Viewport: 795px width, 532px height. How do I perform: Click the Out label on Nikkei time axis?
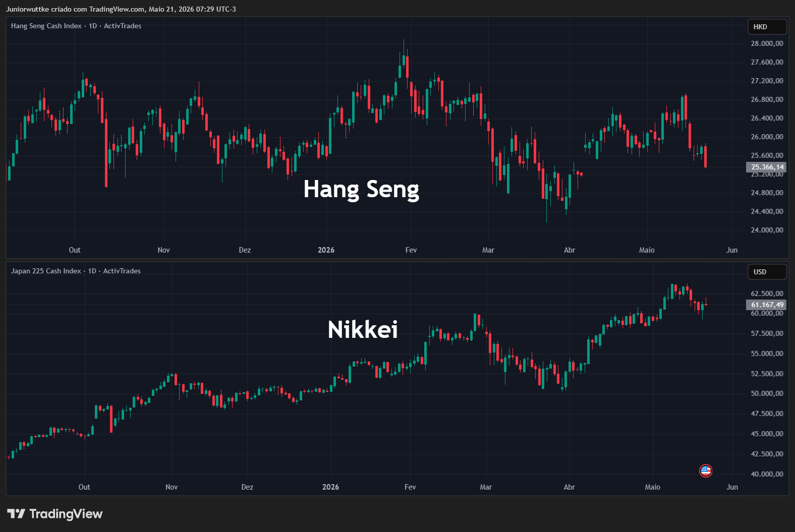click(84, 487)
